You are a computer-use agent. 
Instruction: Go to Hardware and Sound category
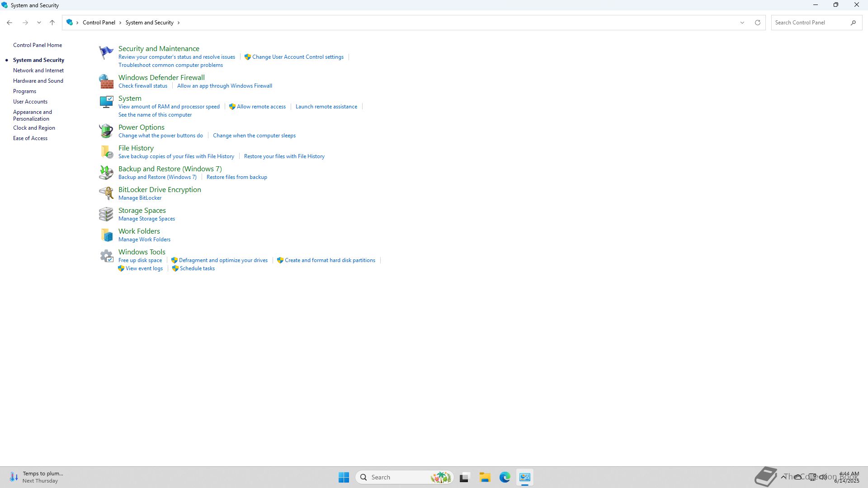coord(38,81)
